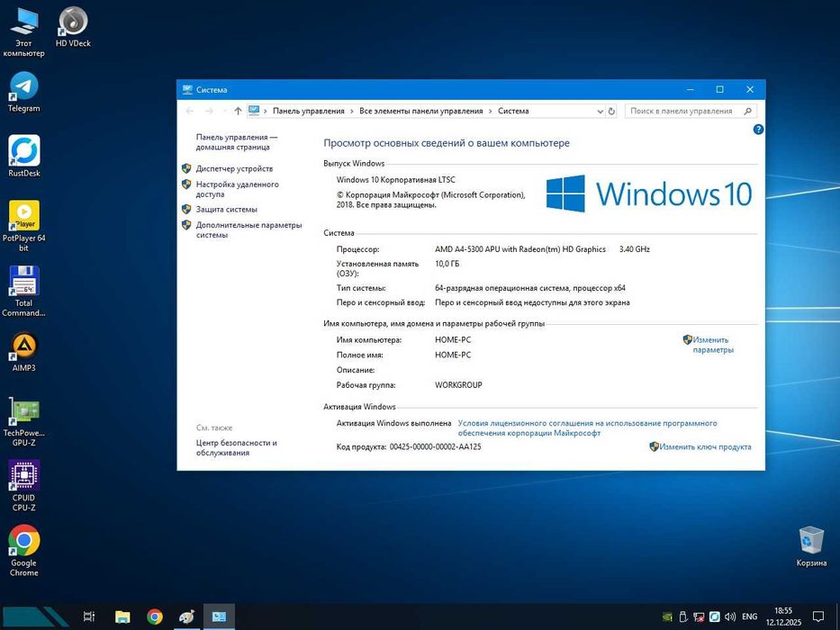The height and width of the screenshot is (630, 840).
Task: Open the volume control in the tray
Action: [x=729, y=616]
